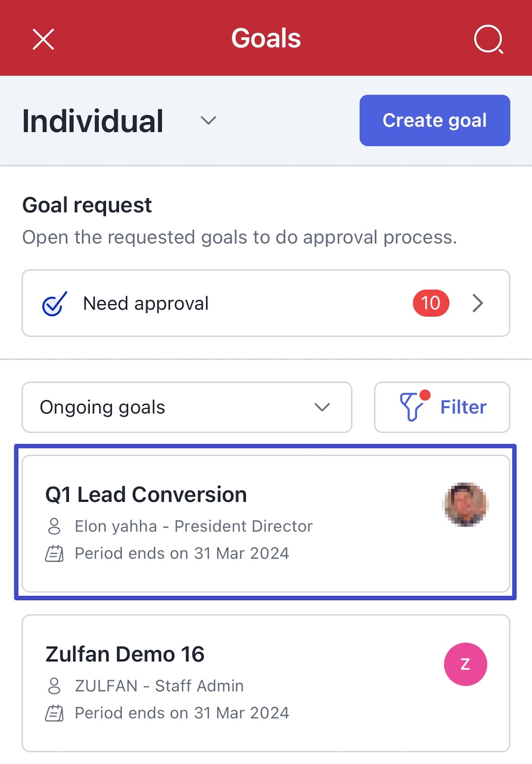The image size is (532, 764).
Task: Open the red 10 approvals badge
Action: (431, 303)
